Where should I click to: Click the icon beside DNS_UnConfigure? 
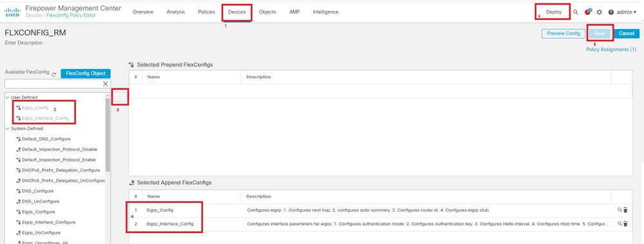pyautogui.click(x=19, y=202)
